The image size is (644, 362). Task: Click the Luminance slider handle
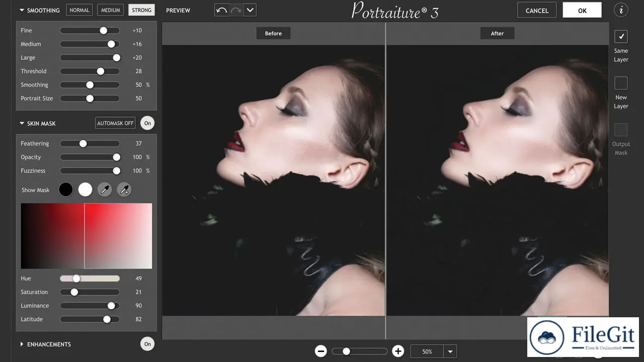(111, 306)
